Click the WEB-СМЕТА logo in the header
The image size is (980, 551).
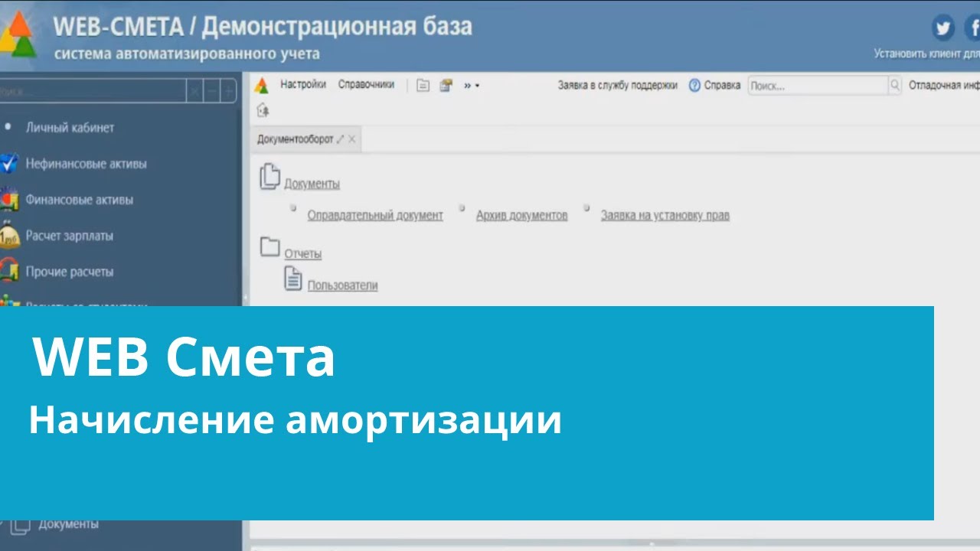[18, 35]
